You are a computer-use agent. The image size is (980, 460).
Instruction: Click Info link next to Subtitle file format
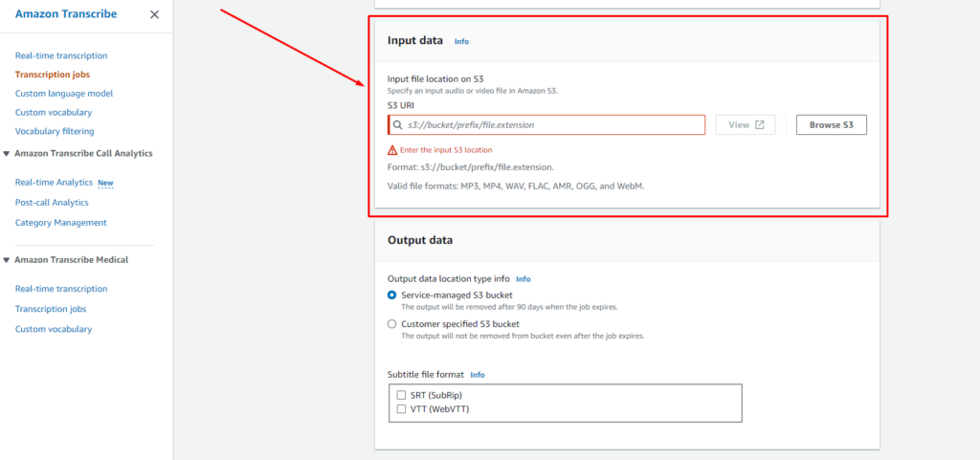(478, 375)
